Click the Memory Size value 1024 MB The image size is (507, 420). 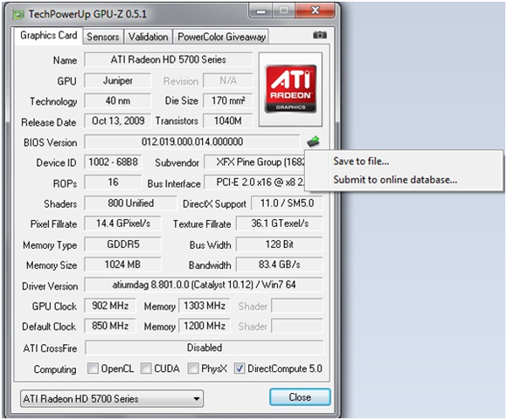(123, 265)
